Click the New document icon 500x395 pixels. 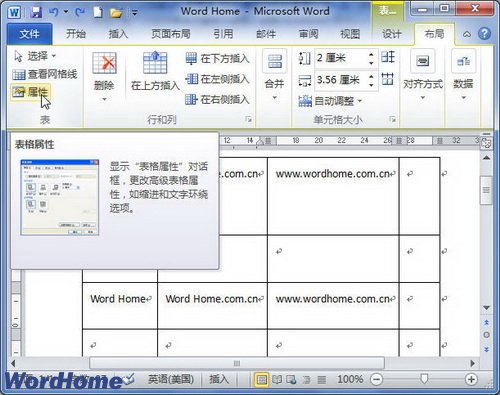click(x=98, y=12)
